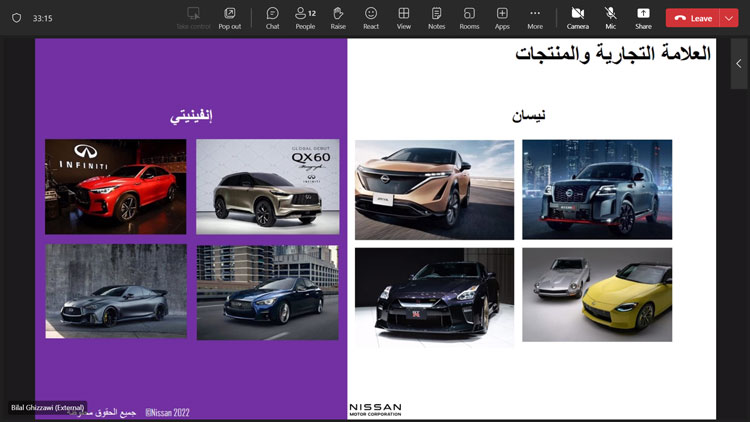Open the Apps panel
Viewport: 750px width, 422px height.
pos(502,17)
